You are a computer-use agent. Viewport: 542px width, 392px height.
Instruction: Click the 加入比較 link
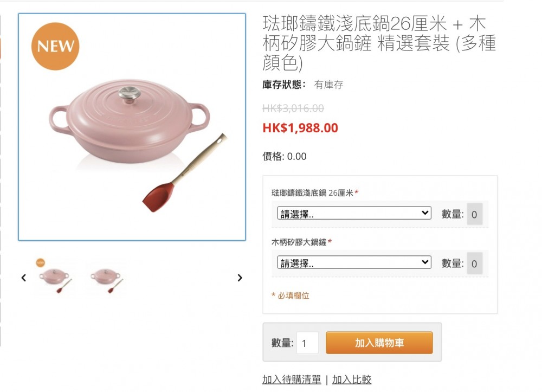[x=352, y=380]
